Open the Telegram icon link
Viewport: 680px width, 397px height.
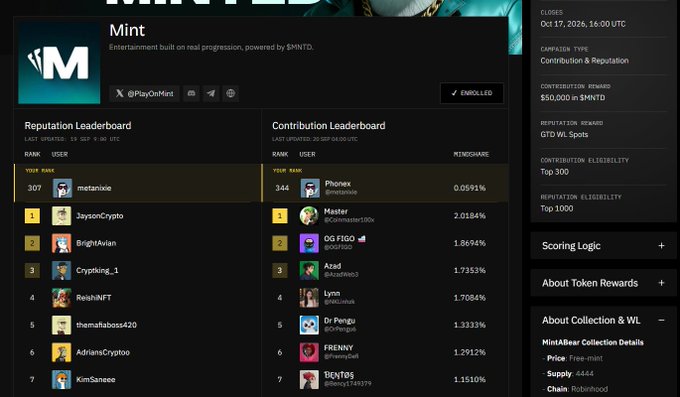211,93
